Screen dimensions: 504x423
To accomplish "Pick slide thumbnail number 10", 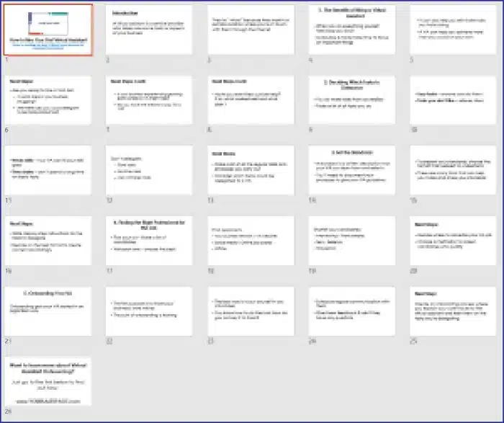I will click(453, 100).
